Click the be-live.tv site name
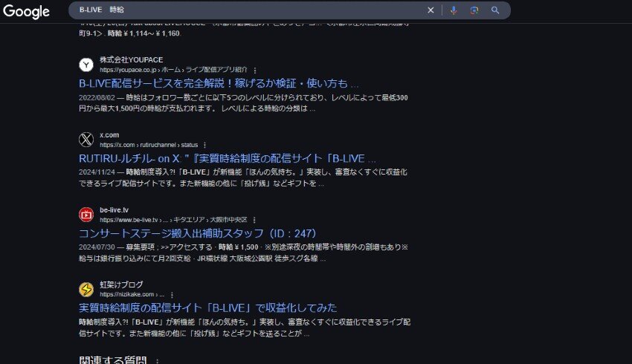The width and height of the screenshot is (632, 364). 114,209
